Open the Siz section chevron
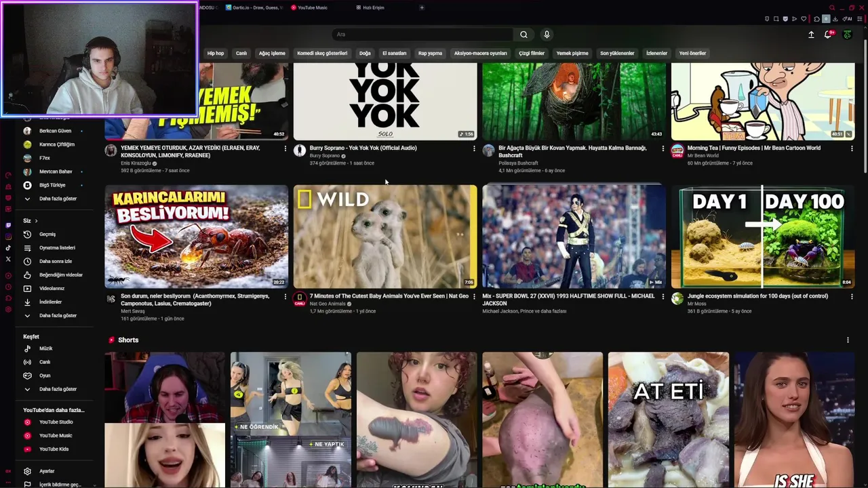The image size is (868, 488). coord(36,221)
